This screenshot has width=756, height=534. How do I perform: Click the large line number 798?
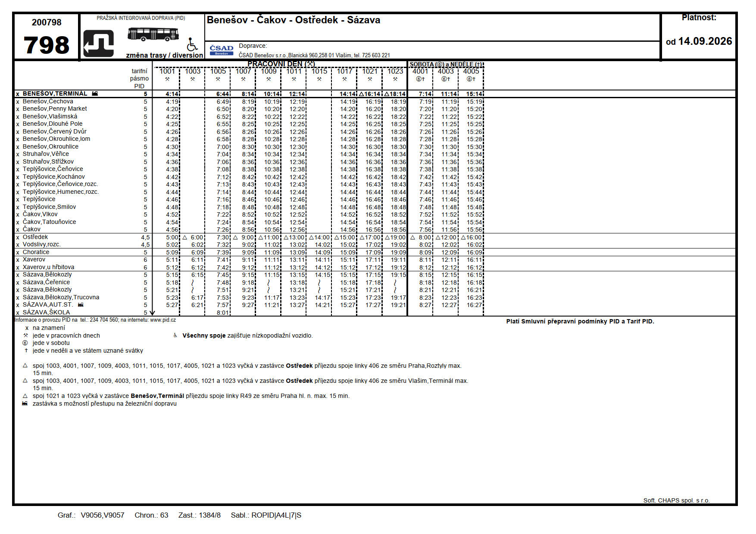click(x=47, y=45)
